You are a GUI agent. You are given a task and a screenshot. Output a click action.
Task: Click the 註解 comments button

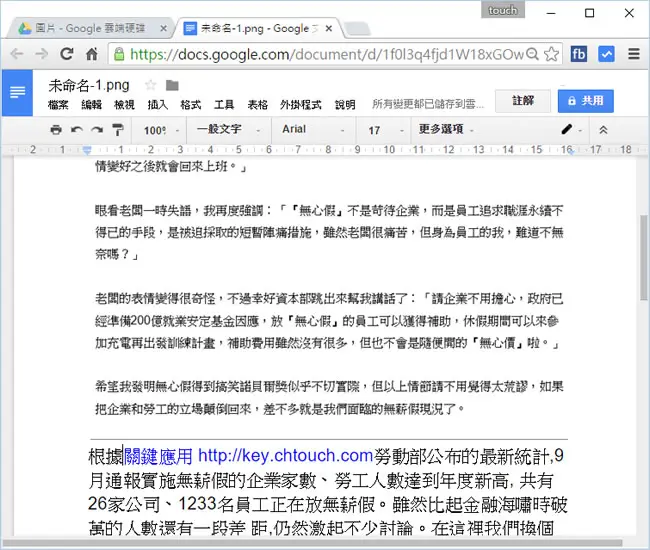(x=523, y=101)
